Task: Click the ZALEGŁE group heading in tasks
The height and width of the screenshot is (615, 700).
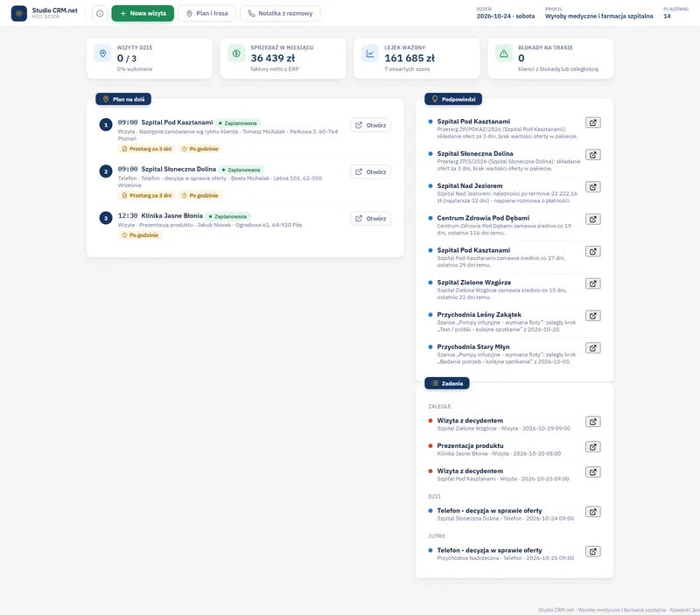Action: pos(439,407)
